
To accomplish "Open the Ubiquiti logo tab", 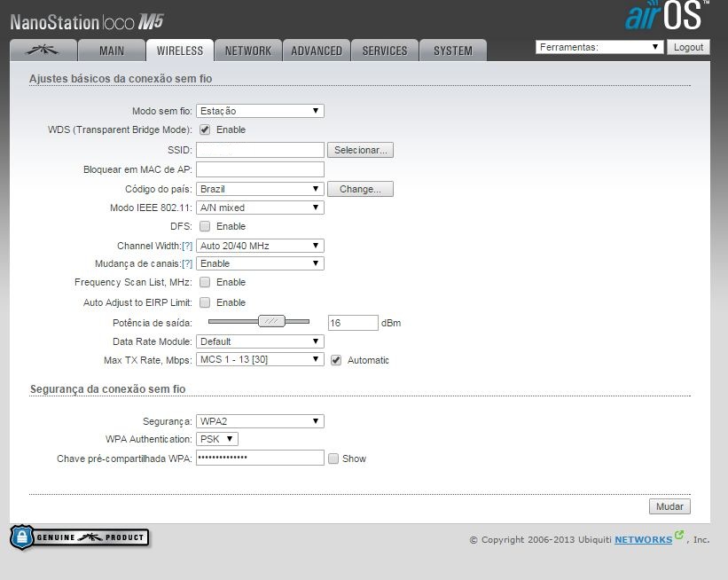I will pos(43,51).
